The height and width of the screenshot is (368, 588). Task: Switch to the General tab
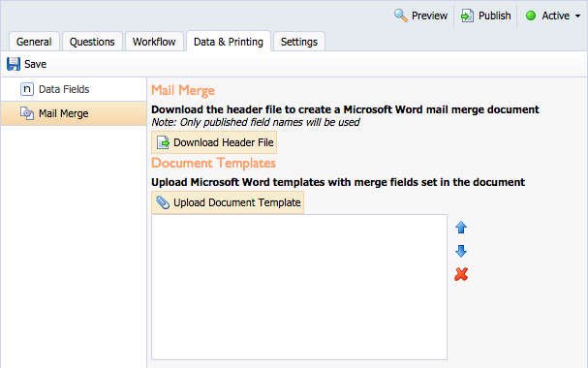[34, 42]
